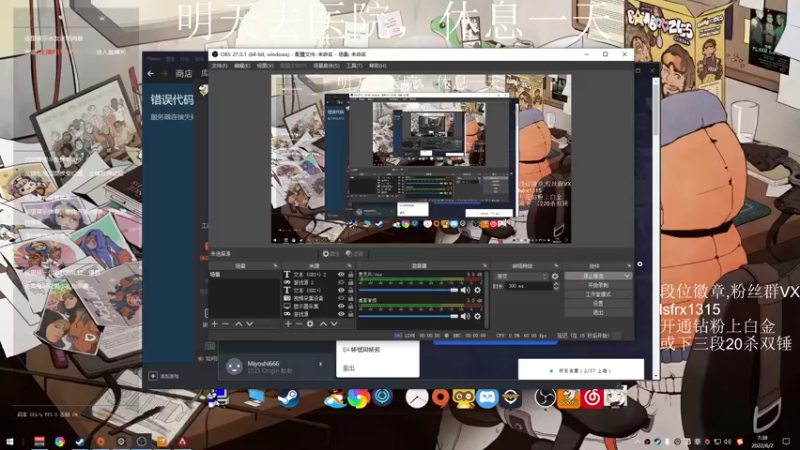Click 工作室模式 studio mode button

[598, 294]
